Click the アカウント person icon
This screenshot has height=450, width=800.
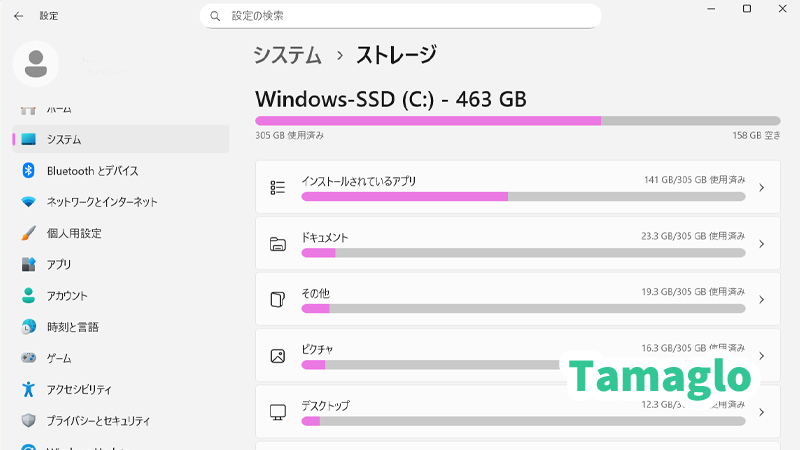(28, 296)
